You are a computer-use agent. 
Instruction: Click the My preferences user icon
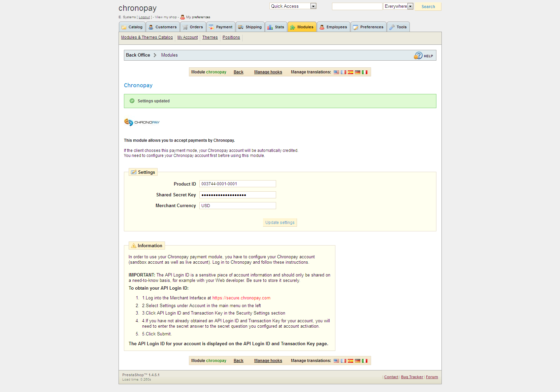183,17
